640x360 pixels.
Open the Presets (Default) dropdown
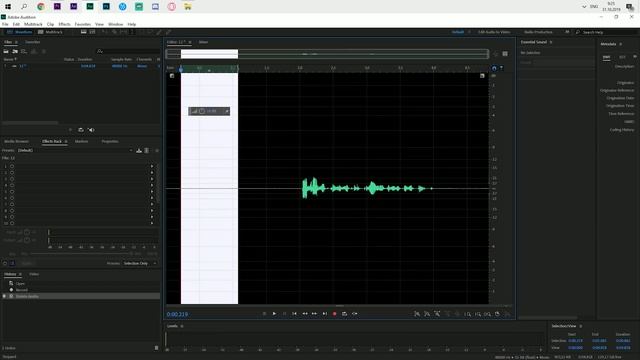(x=75, y=150)
